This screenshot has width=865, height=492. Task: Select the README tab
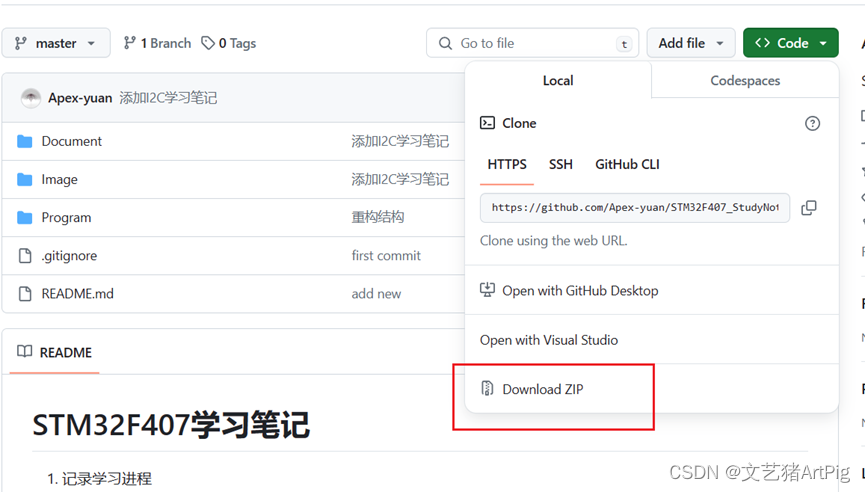55,352
